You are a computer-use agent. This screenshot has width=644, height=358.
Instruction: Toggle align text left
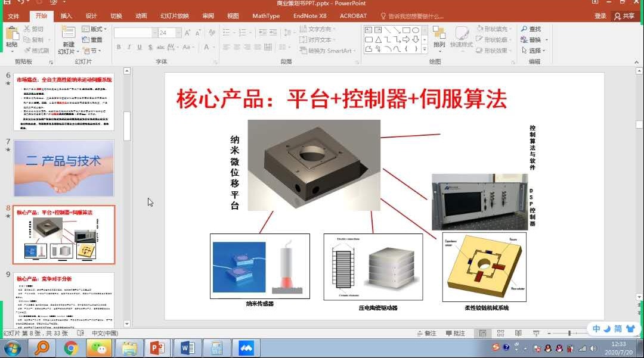(x=227, y=47)
